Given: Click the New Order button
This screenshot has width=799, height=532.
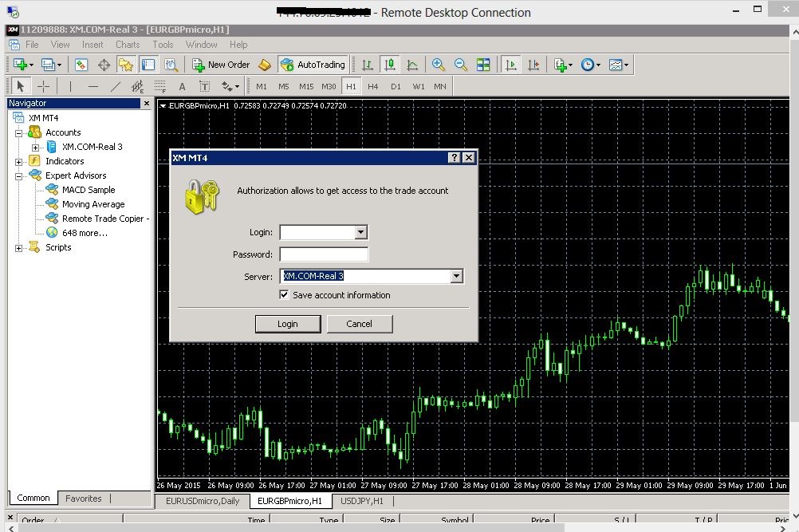Looking at the screenshot, I should point(221,65).
